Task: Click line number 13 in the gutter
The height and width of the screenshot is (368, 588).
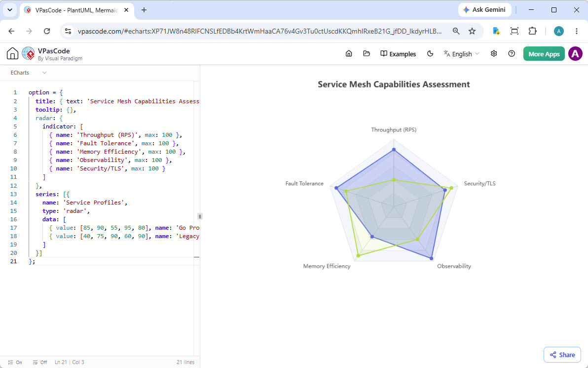Action: [13, 194]
